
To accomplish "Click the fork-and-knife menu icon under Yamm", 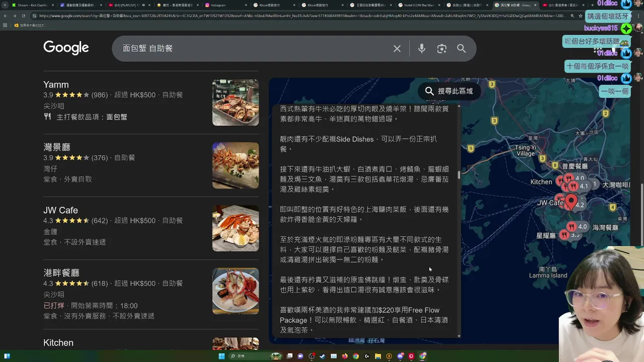I will [x=47, y=117].
